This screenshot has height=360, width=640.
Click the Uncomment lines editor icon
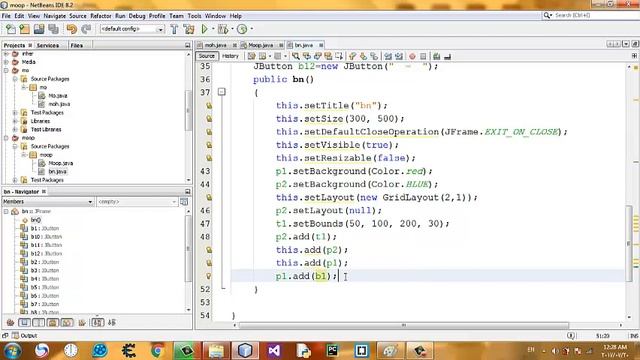point(447,56)
